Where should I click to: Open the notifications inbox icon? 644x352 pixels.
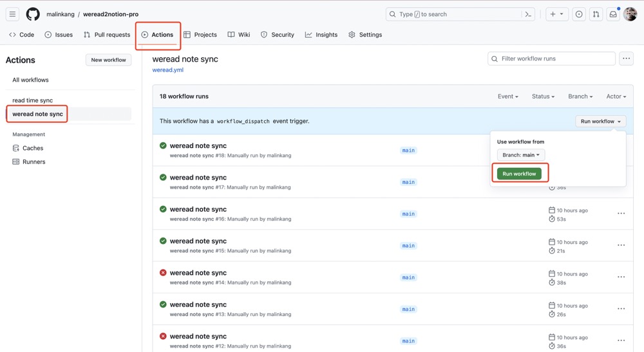[x=613, y=14]
